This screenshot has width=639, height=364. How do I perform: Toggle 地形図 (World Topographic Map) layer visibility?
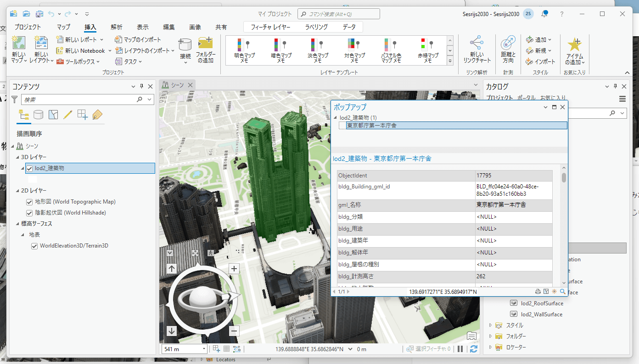(x=29, y=202)
